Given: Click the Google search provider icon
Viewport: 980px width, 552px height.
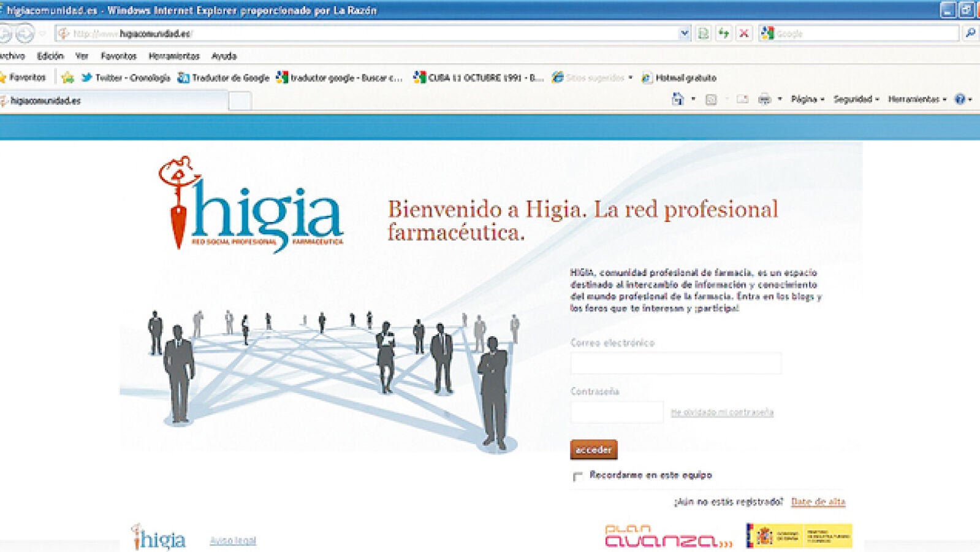Looking at the screenshot, I should pyautogui.click(x=767, y=33).
